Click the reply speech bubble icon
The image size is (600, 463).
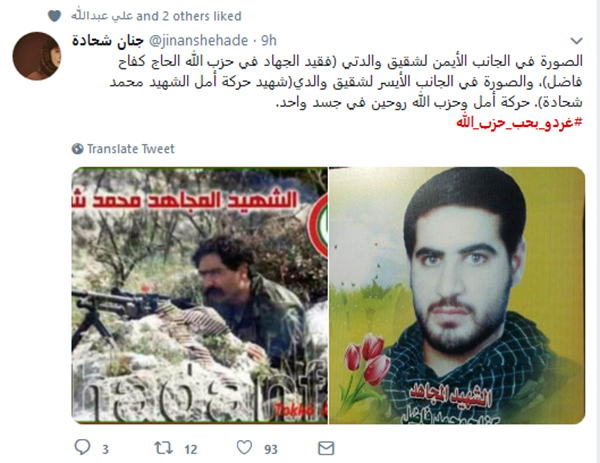[x=82, y=447]
